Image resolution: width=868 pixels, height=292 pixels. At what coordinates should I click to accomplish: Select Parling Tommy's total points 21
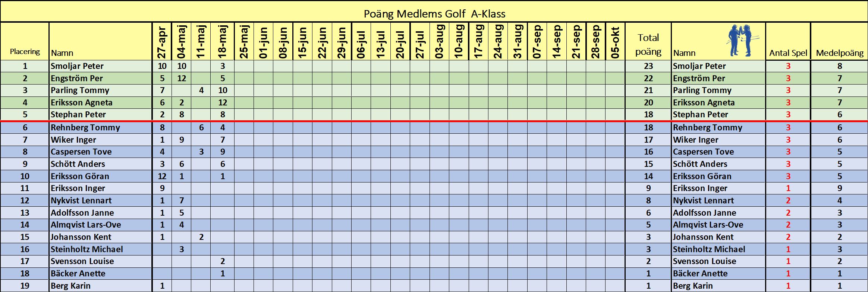648,90
